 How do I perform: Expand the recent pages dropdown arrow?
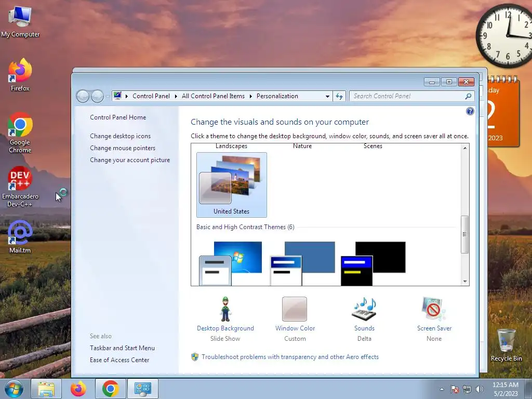108,96
